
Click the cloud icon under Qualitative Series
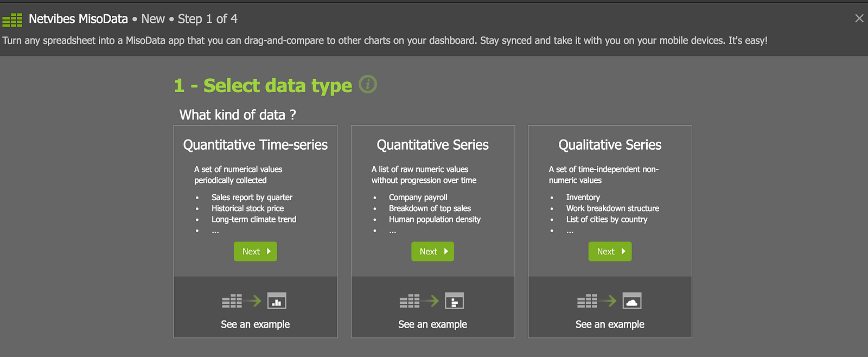(632, 301)
